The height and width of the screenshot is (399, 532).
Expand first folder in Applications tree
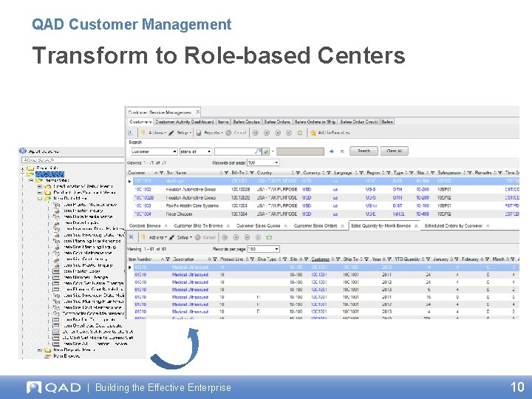[23, 168]
